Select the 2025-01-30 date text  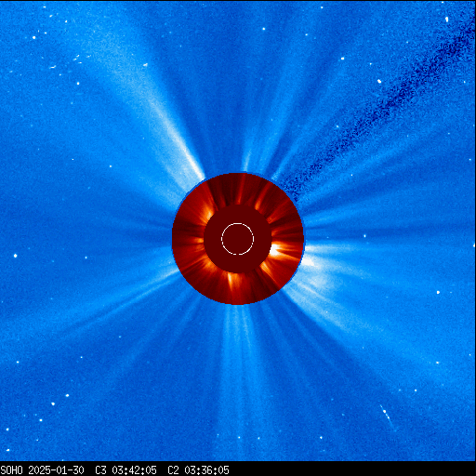56,470
